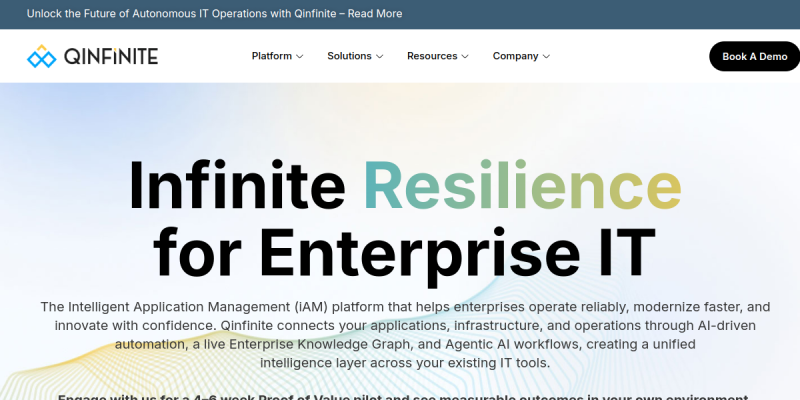The image size is (800, 400).
Task: Expand the Resources chevron arrow
Action: [465, 57]
